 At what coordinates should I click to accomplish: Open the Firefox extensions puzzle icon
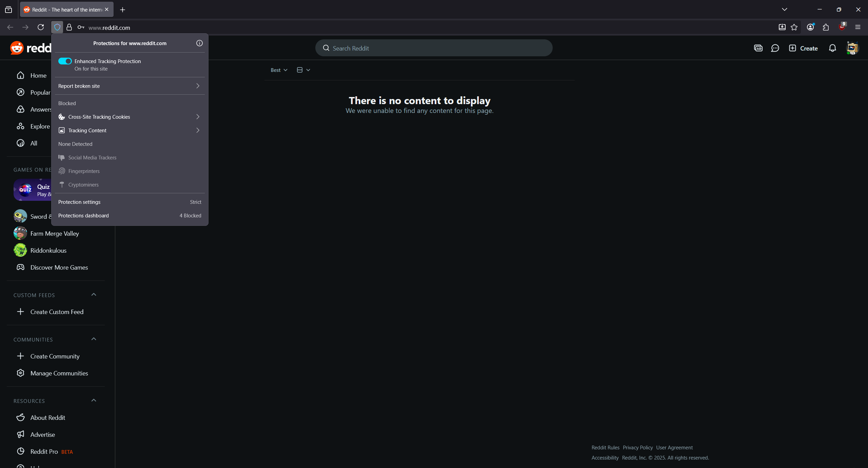click(826, 27)
